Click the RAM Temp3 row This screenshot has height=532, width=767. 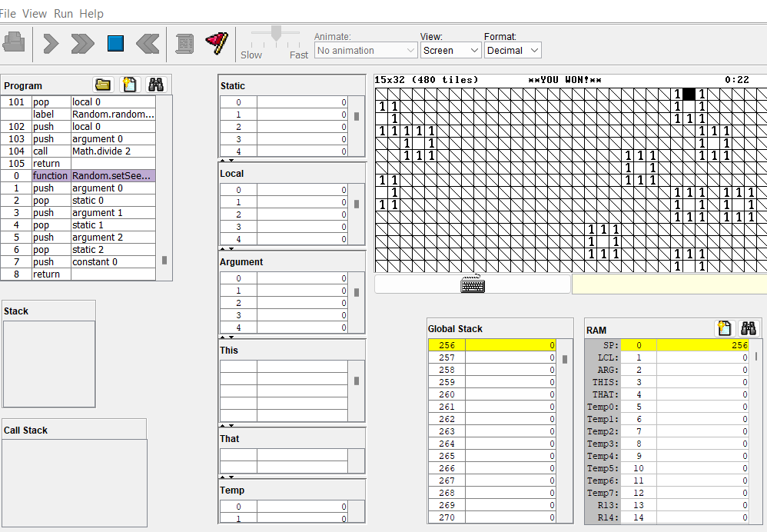point(667,444)
